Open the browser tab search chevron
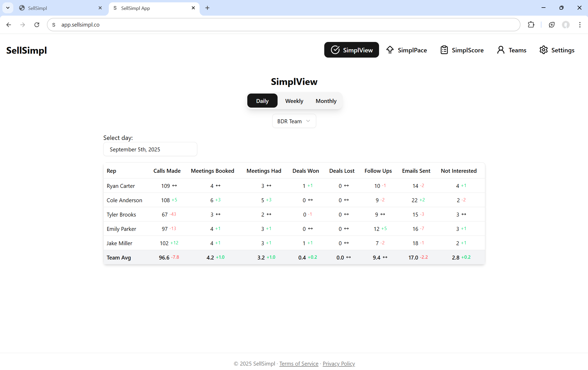This screenshot has height=370, width=588. click(8, 8)
